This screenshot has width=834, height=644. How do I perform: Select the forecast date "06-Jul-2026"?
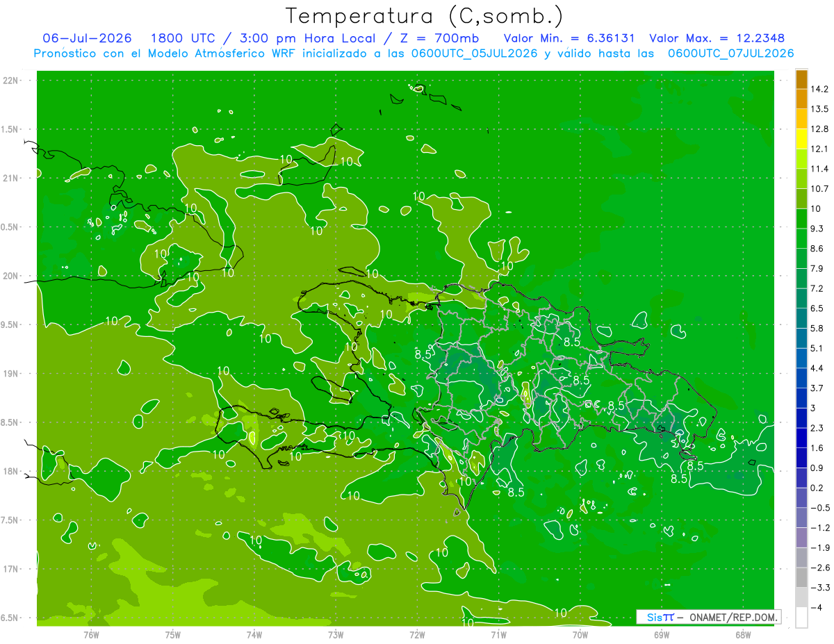[x=88, y=38]
